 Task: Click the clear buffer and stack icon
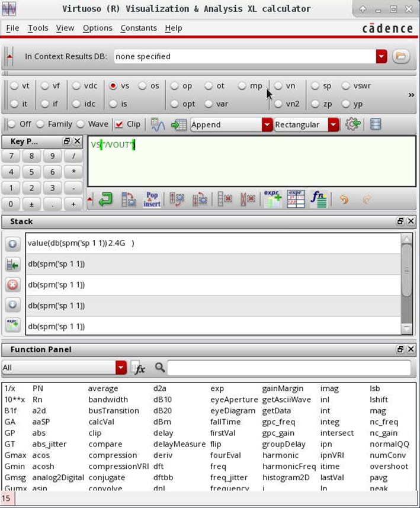coord(248,200)
